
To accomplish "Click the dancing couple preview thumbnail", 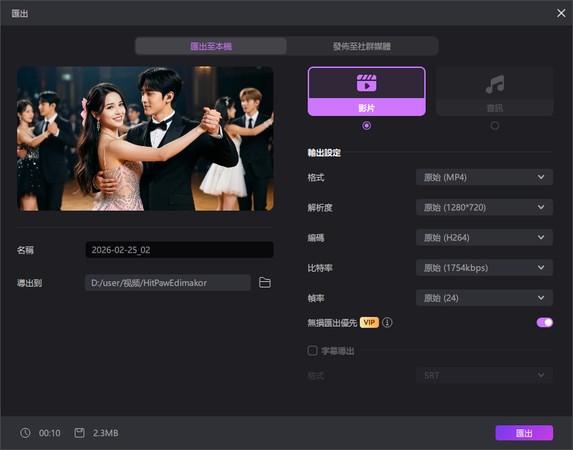I will tap(145, 139).
